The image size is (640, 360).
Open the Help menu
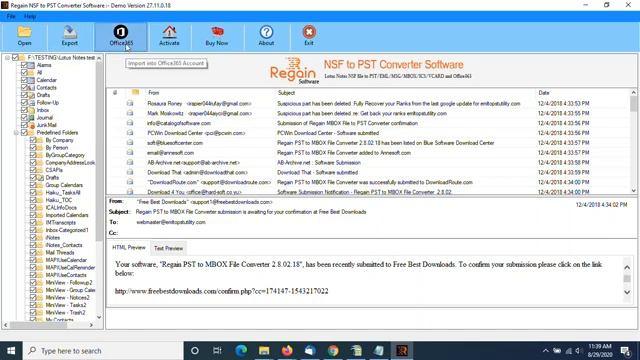30,16
